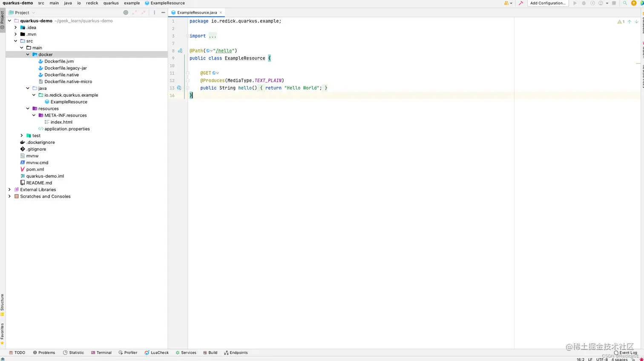Open the Run configurations dropdown arrow
Screen dimensions: 644x361
[607, 3]
